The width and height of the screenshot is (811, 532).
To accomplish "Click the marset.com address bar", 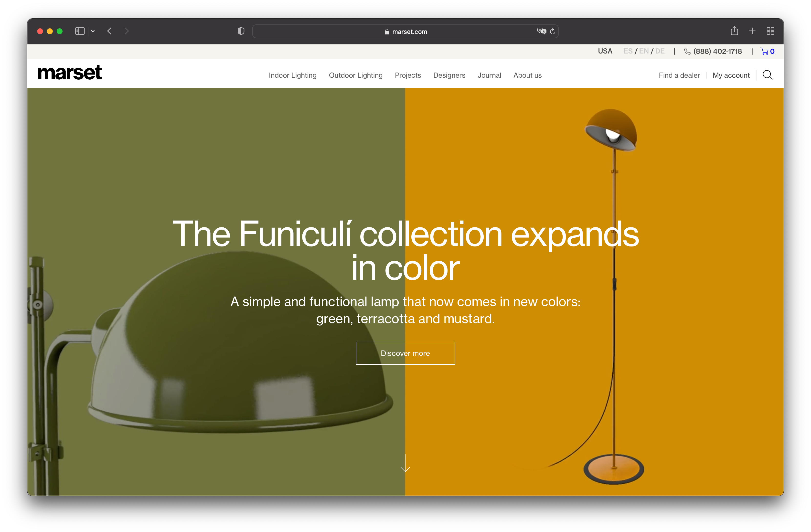I will click(405, 32).
